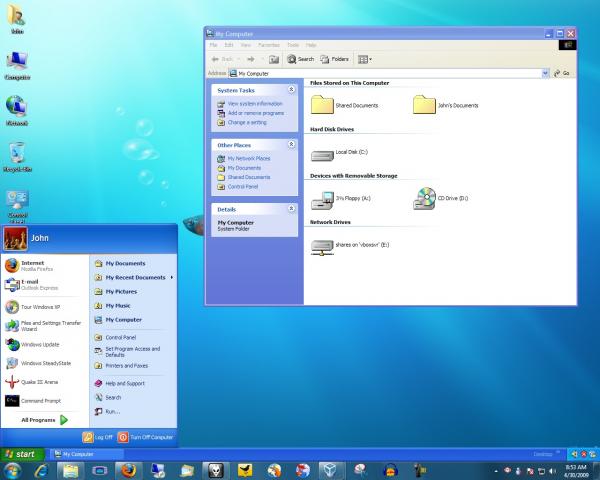600x480 pixels.
Task: Open the 3½ Floppy (A:) drive
Action: [x=323, y=198]
